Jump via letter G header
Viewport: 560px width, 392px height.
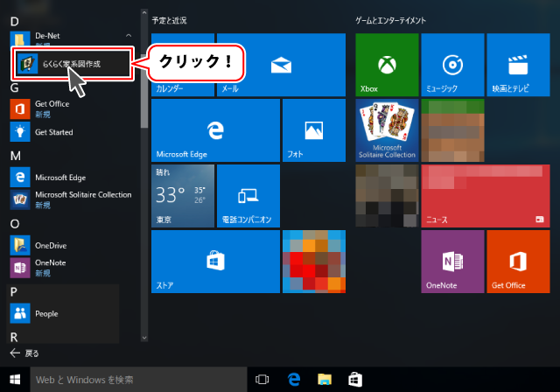pyautogui.click(x=14, y=87)
